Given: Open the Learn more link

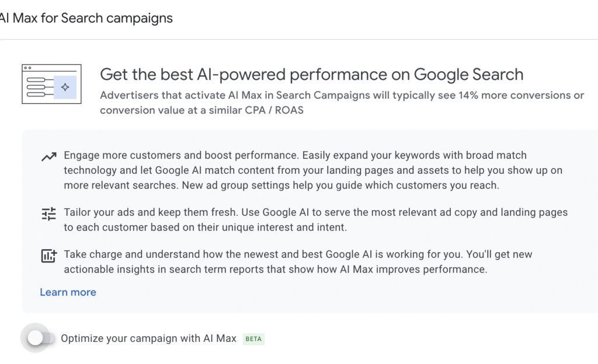Looking at the screenshot, I should 68,292.
